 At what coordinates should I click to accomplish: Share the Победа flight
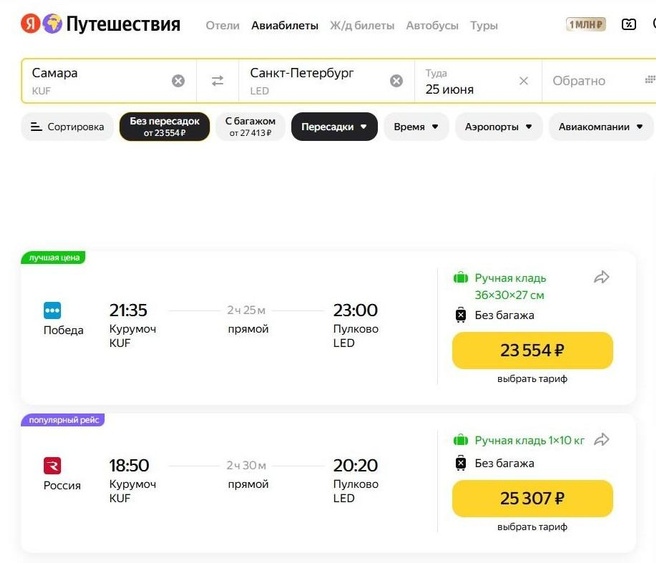coord(601,278)
